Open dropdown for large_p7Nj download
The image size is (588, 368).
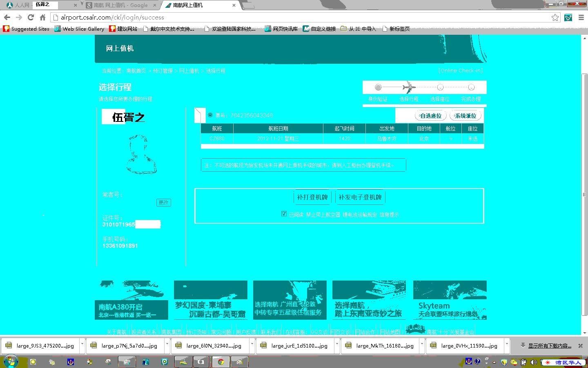(167, 345)
